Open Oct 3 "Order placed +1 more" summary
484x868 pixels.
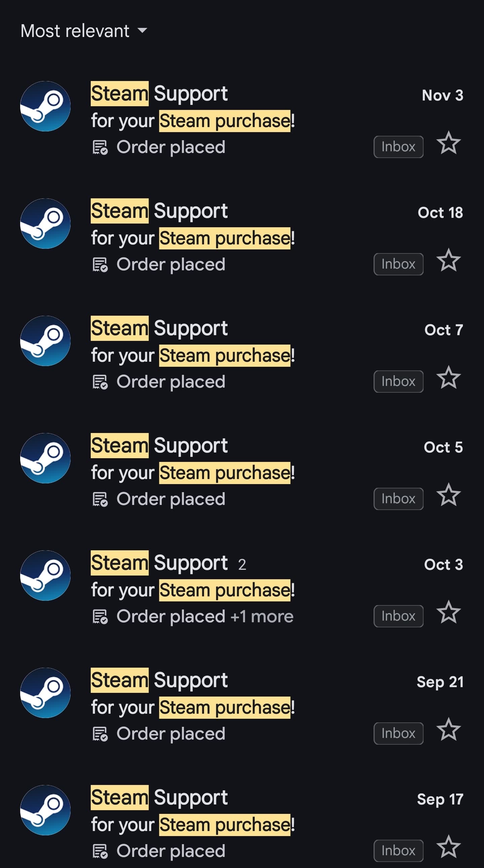(x=204, y=616)
